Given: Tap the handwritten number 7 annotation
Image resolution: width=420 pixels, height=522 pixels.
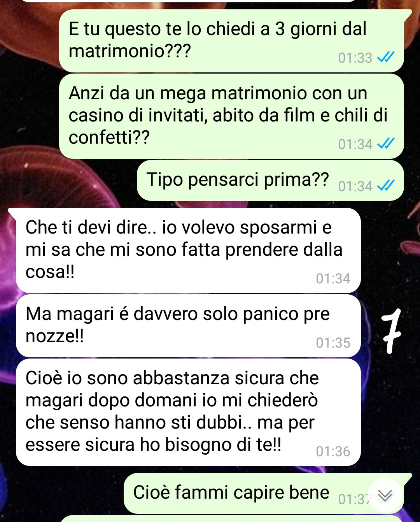Looking at the screenshot, I should [391, 331].
